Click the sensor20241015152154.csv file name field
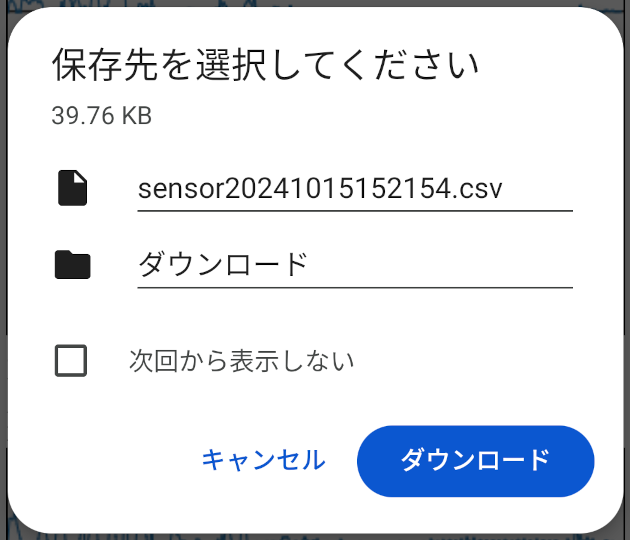This screenshot has width=630, height=540. click(x=354, y=188)
